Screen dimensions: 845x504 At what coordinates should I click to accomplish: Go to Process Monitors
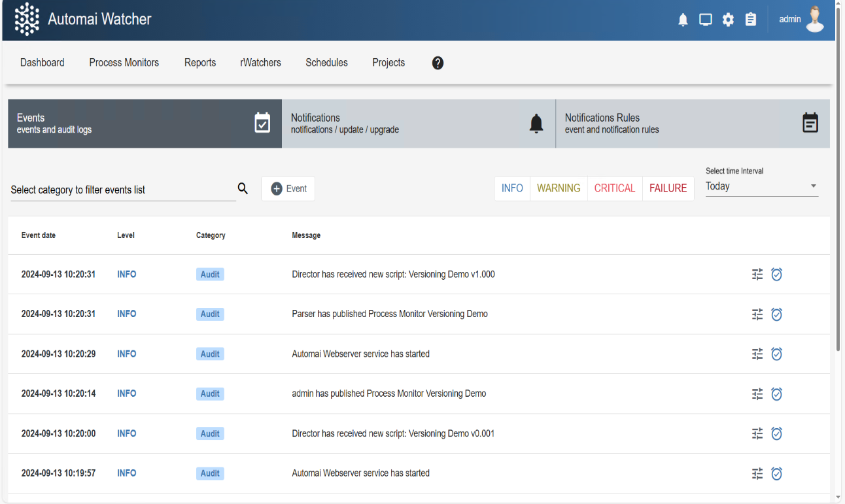tap(124, 63)
